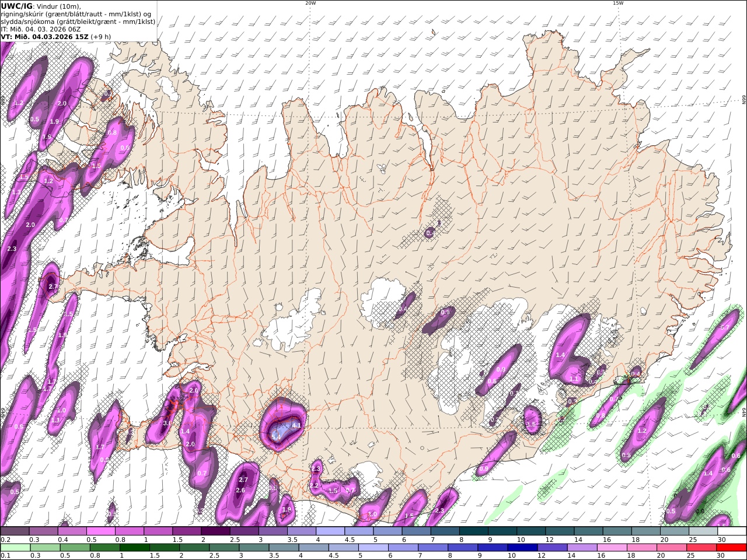Click the '0.8' label in the green row
747x560 pixels.
click(x=95, y=556)
